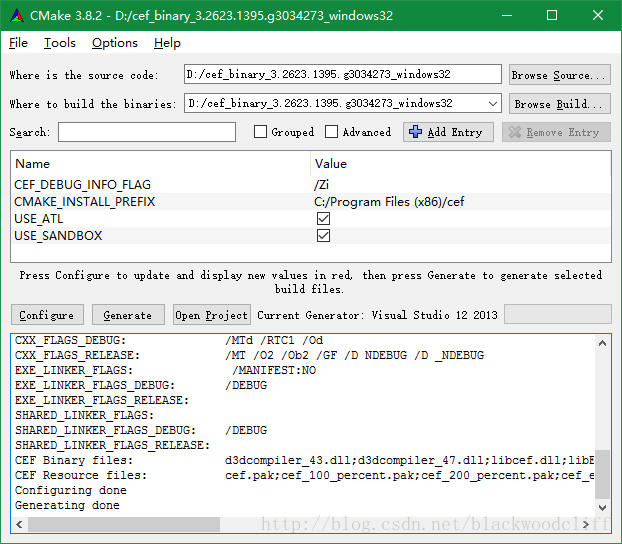Click the log scroll down arrow
The width and height of the screenshot is (622, 544).
pyautogui.click(x=602, y=507)
